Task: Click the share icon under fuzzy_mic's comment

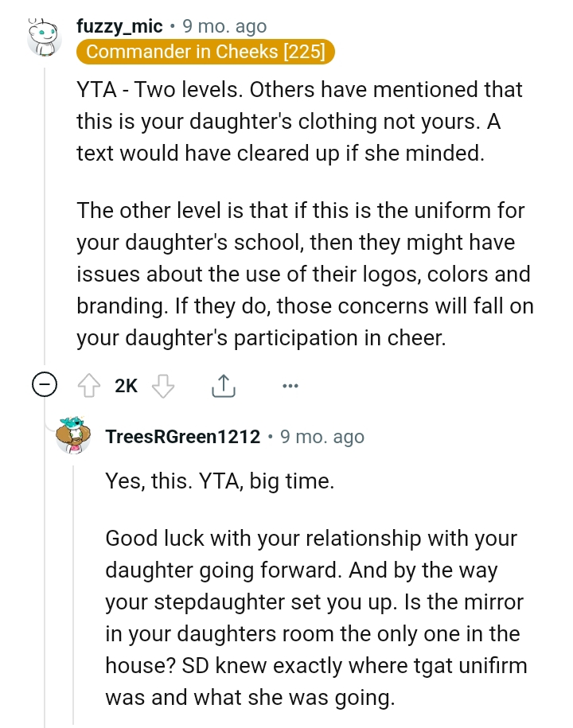Action: pyautogui.click(x=224, y=384)
